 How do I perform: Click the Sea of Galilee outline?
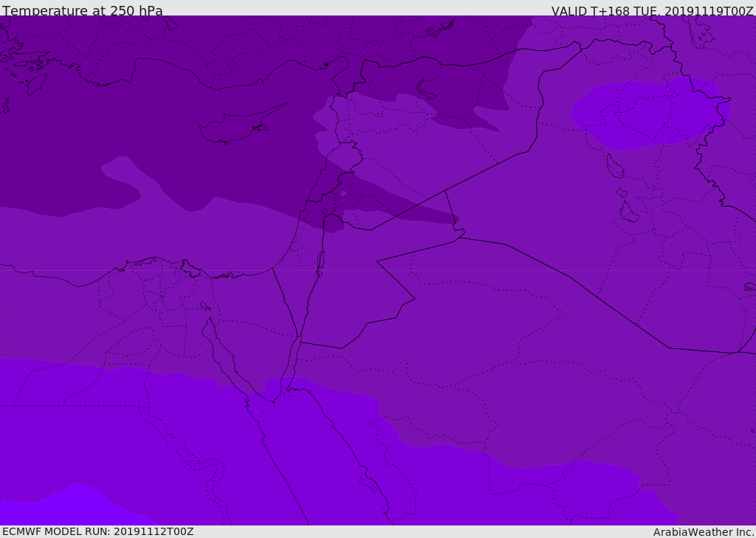coord(324,212)
